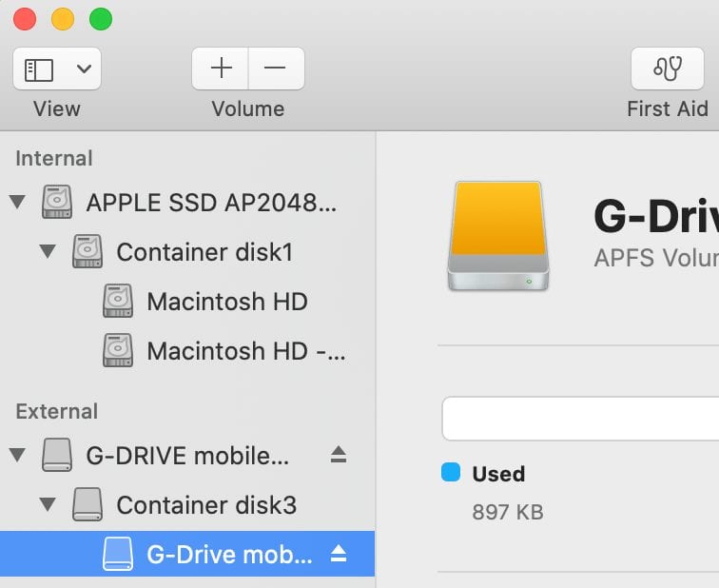The height and width of the screenshot is (588, 719).
Task: Click the remove volume minus button
Action: 276,69
